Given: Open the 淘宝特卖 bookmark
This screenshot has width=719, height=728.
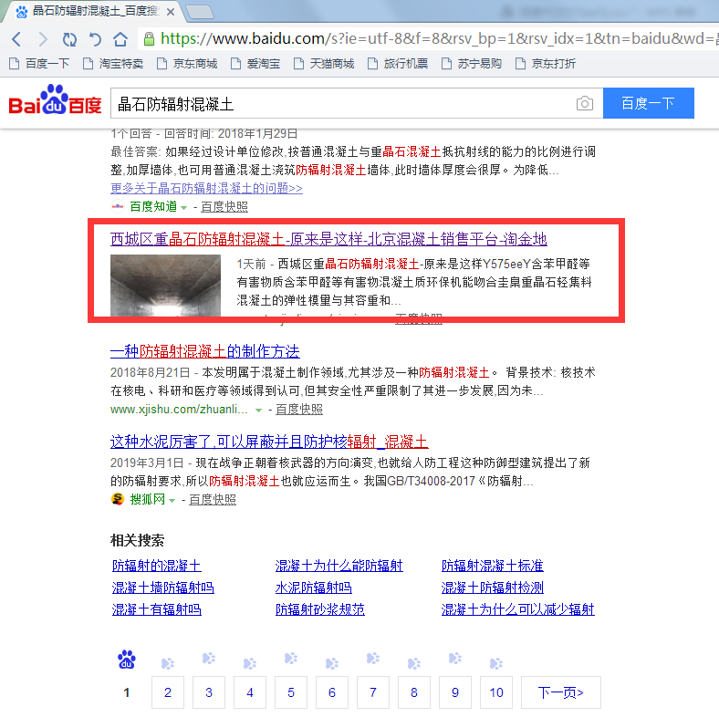Looking at the screenshot, I should click(x=113, y=64).
